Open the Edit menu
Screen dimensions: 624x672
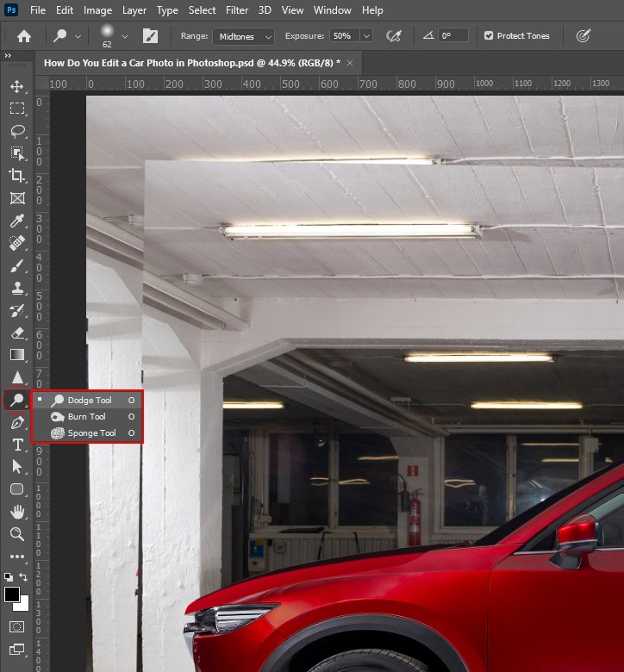(65, 9)
